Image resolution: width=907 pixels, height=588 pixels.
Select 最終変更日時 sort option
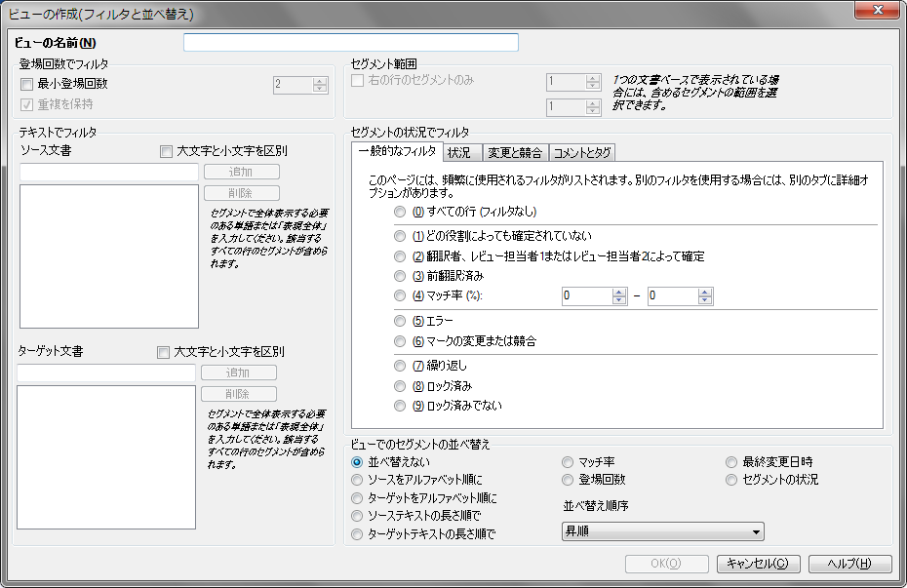pyautogui.click(x=732, y=462)
